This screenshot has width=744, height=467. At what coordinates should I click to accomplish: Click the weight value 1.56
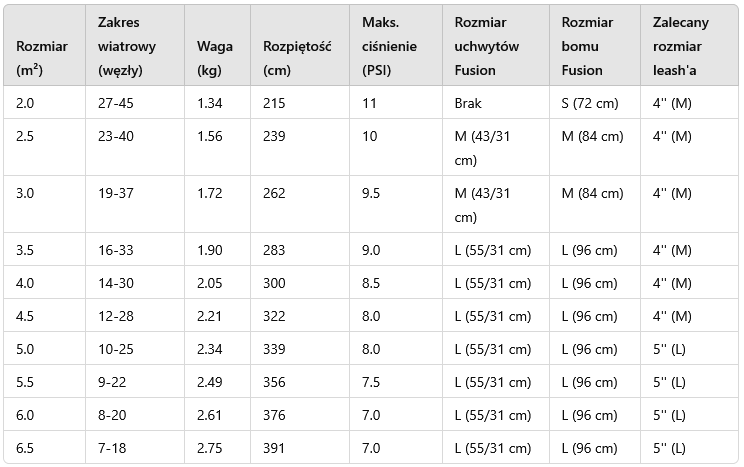click(x=210, y=136)
